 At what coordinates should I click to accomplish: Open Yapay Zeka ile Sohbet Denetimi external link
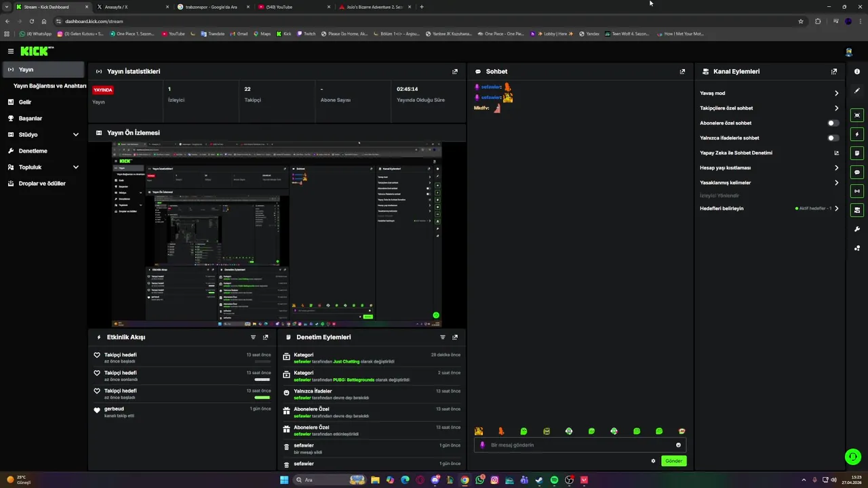coord(836,153)
